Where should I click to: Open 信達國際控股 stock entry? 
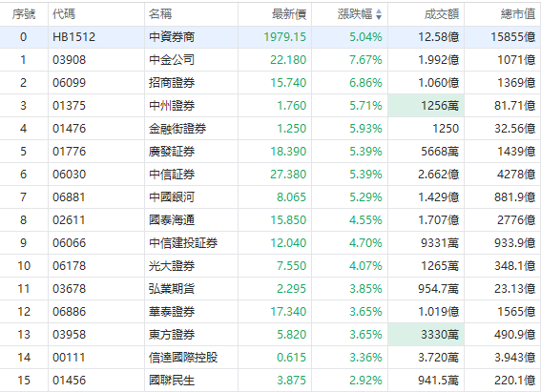tap(183, 357)
